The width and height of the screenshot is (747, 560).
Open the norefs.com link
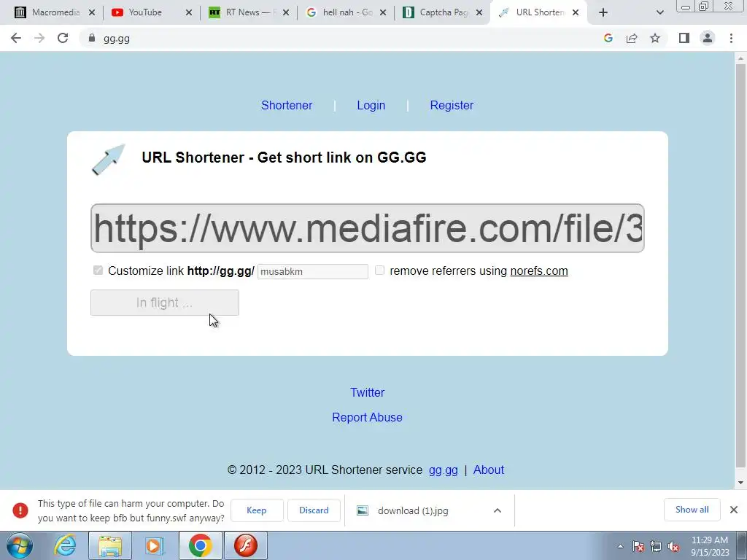pyautogui.click(x=539, y=271)
